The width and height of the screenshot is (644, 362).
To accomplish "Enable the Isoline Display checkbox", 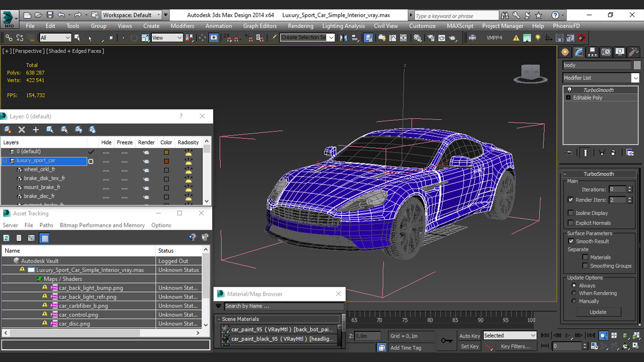I will pyautogui.click(x=571, y=213).
